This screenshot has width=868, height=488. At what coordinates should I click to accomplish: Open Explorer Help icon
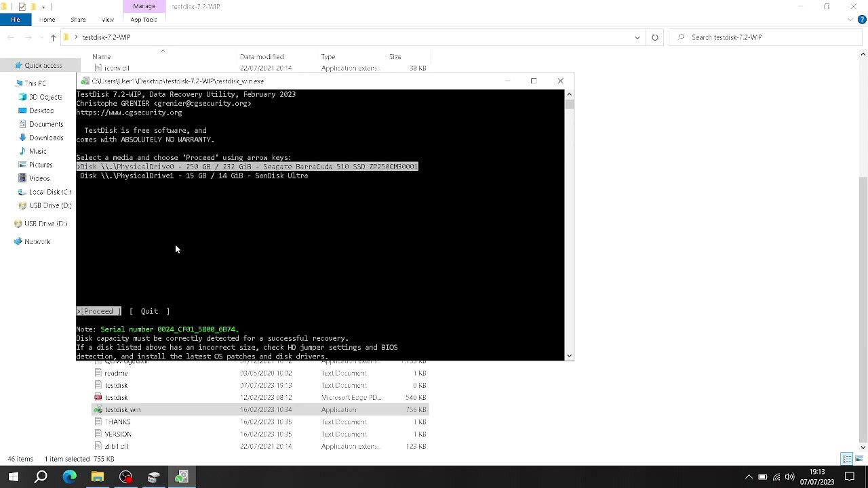(862, 20)
